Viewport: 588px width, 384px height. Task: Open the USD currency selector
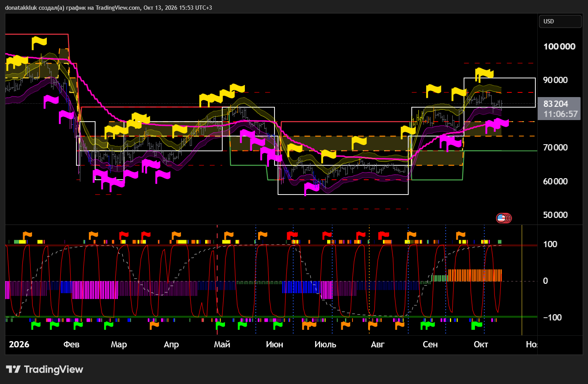point(560,21)
